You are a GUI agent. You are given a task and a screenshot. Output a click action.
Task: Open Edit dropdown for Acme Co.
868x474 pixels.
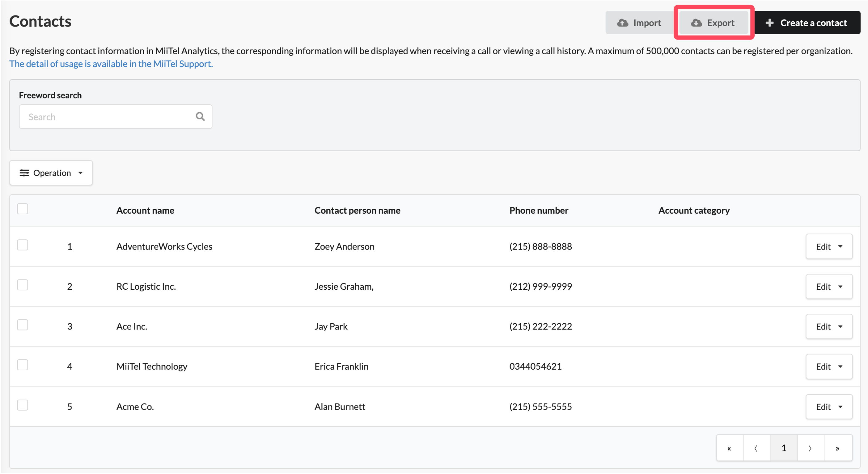829,407
